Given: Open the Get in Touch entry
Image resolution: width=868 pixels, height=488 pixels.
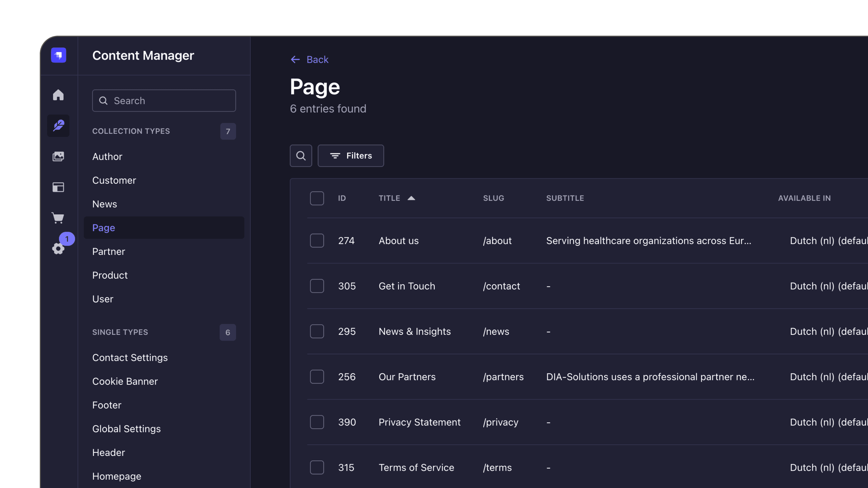Looking at the screenshot, I should coord(406,286).
